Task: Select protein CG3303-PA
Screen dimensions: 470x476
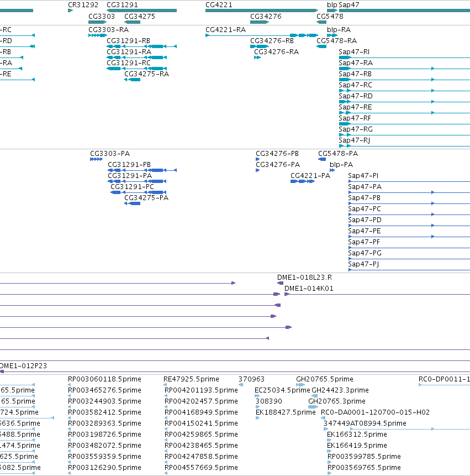Action: click(x=110, y=154)
